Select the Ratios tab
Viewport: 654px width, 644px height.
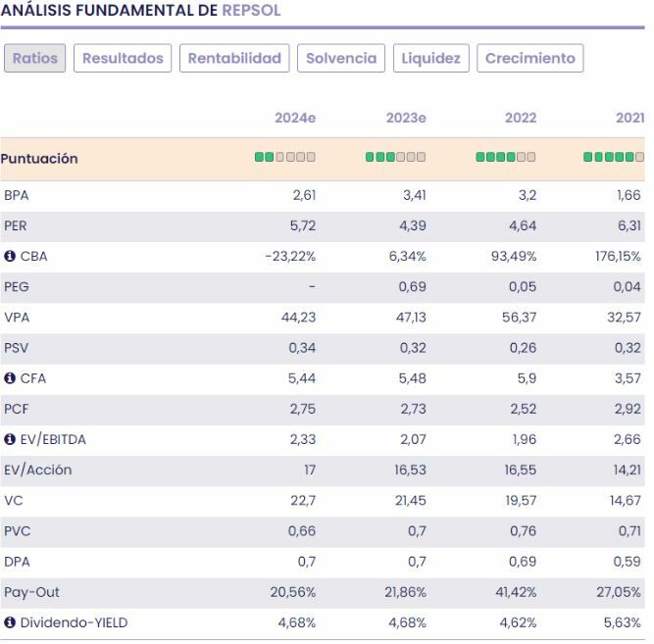pos(34,58)
